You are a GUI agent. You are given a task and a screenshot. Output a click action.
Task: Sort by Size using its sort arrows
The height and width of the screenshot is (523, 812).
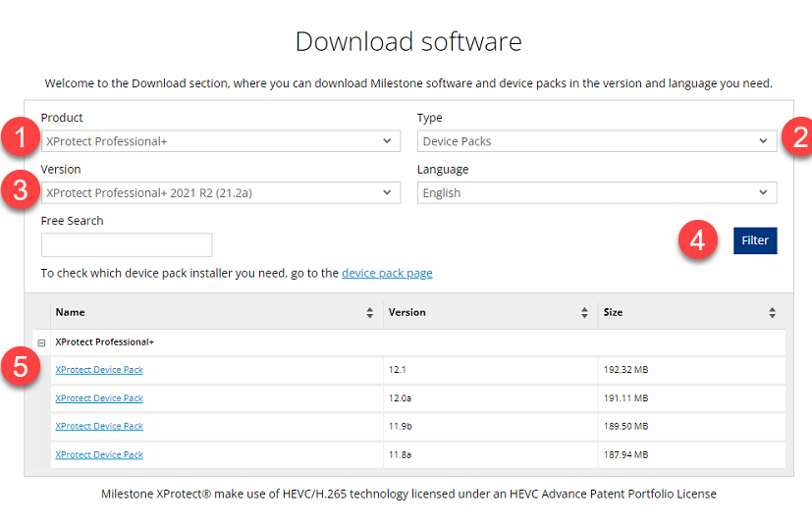[772, 313]
